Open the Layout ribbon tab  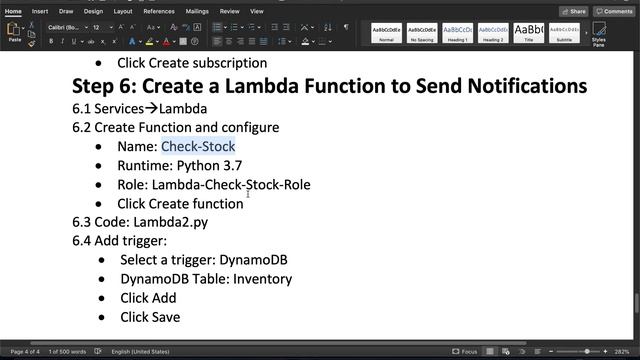pyautogui.click(x=123, y=11)
